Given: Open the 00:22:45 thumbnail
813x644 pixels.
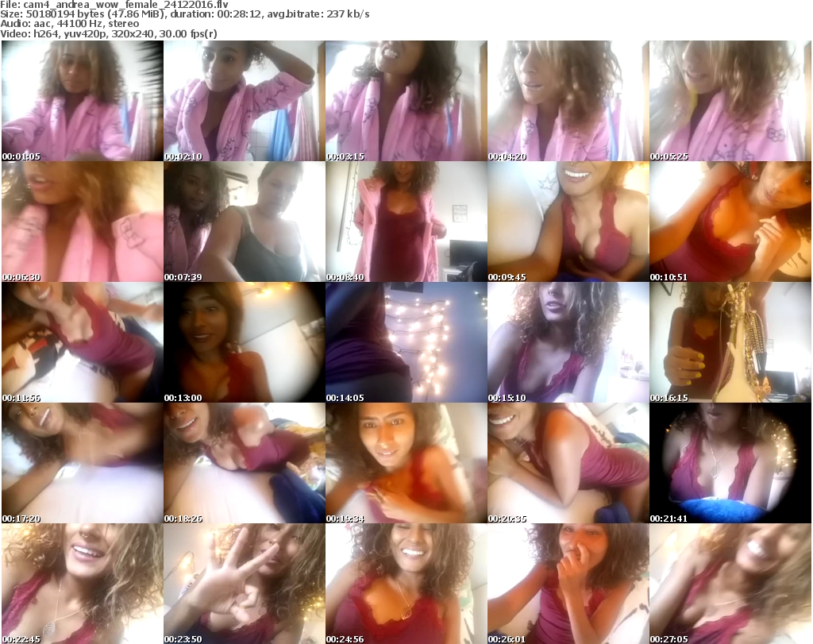Looking at the screenshot, I should point(83,584).
